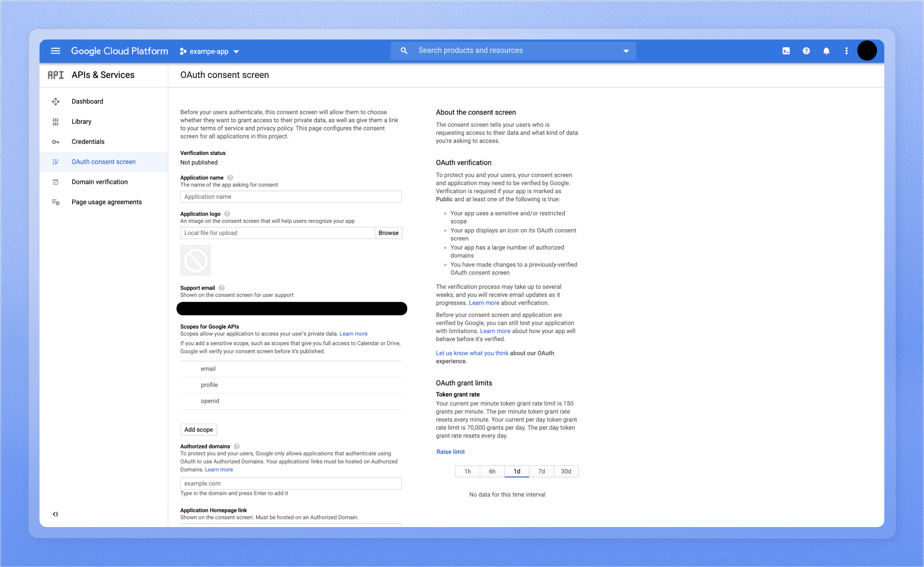Screen dimensions: 924x567
Task: Activate Cloud Shell terminal icon
Action: [x=786, y=51]
